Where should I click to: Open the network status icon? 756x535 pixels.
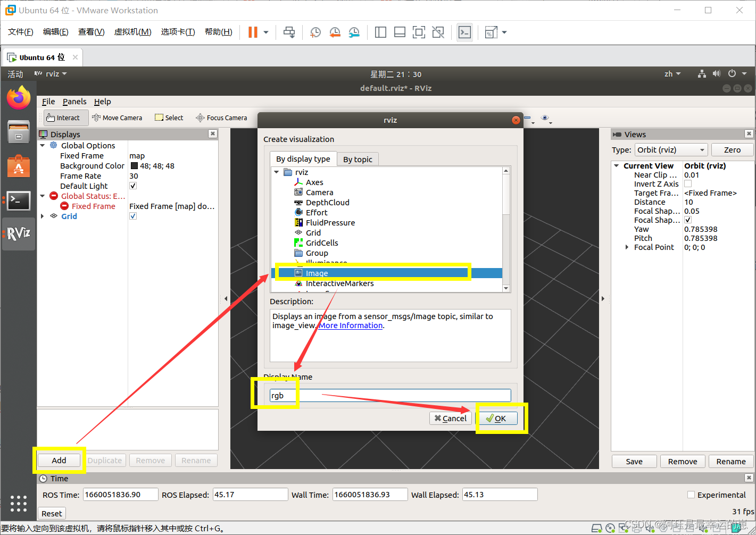tap(702, 74)
